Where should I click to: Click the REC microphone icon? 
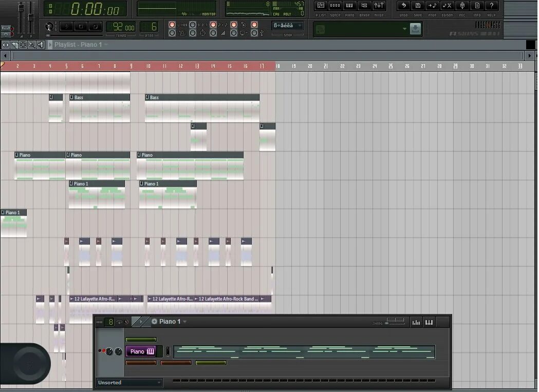462,6
